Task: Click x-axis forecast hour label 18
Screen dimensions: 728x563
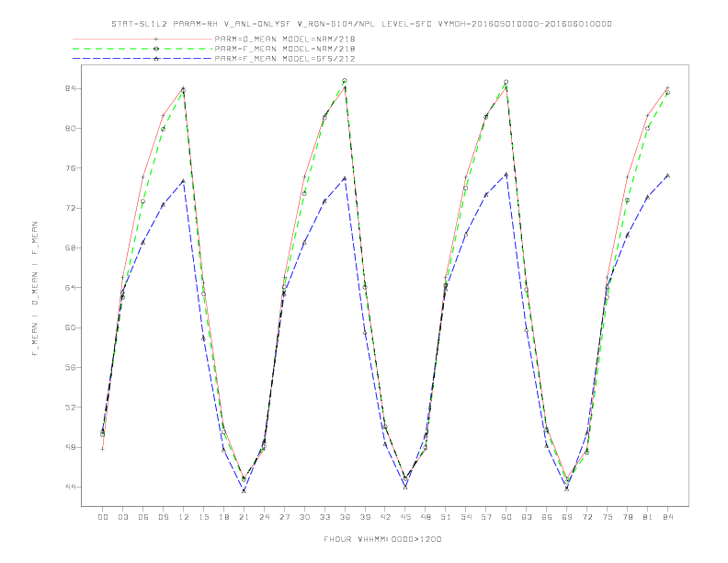Action: point(223,517)
